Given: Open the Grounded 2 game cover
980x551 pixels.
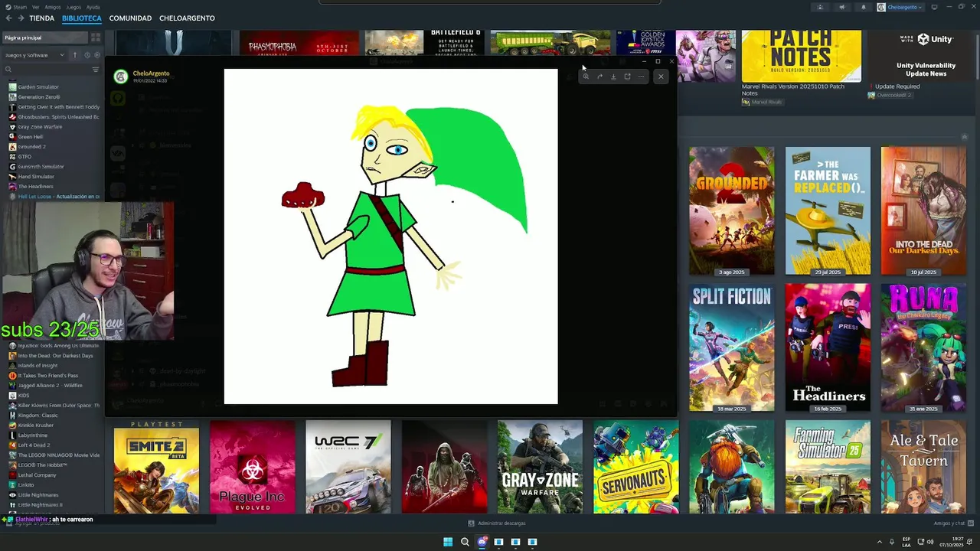Looking at the screenshot, I should [x=731, y=210].
